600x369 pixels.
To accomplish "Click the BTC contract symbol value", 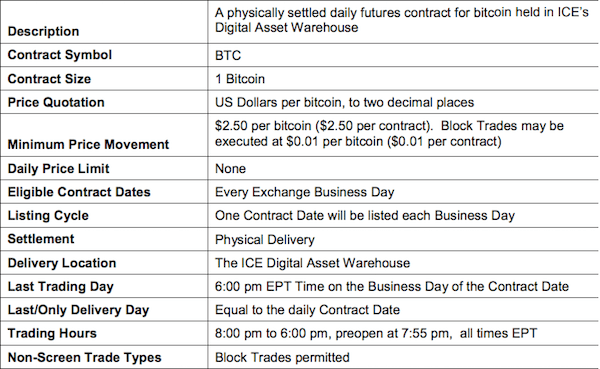I will pyautogui.click(x=228, y=56).
